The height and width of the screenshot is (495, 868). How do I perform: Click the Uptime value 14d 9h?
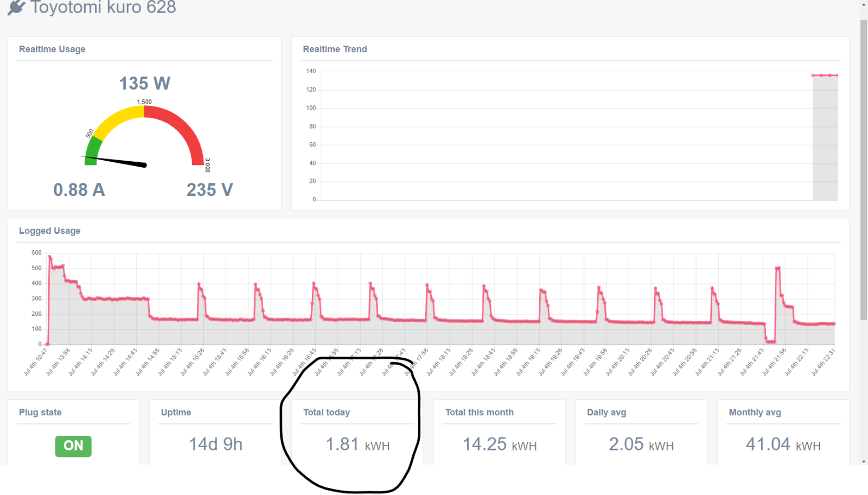[x=215, y=445]
